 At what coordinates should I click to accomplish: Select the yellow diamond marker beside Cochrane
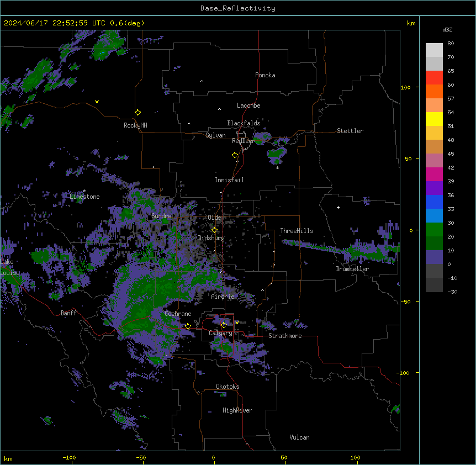188,326
